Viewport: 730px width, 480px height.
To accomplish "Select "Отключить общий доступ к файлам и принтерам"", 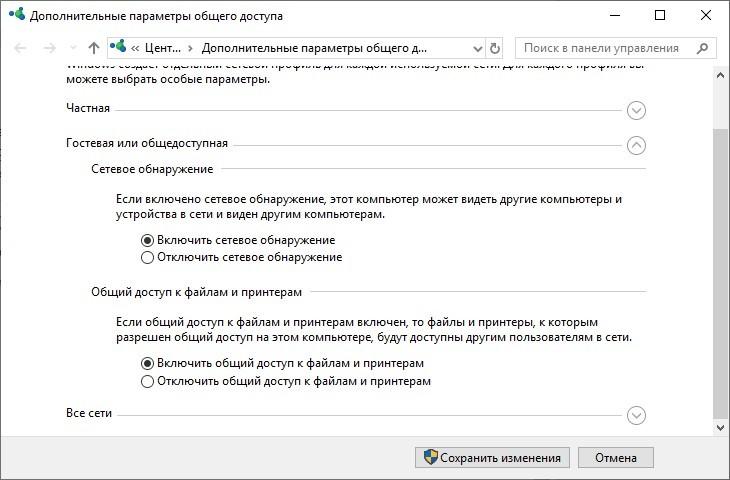I will click(147, 381).
